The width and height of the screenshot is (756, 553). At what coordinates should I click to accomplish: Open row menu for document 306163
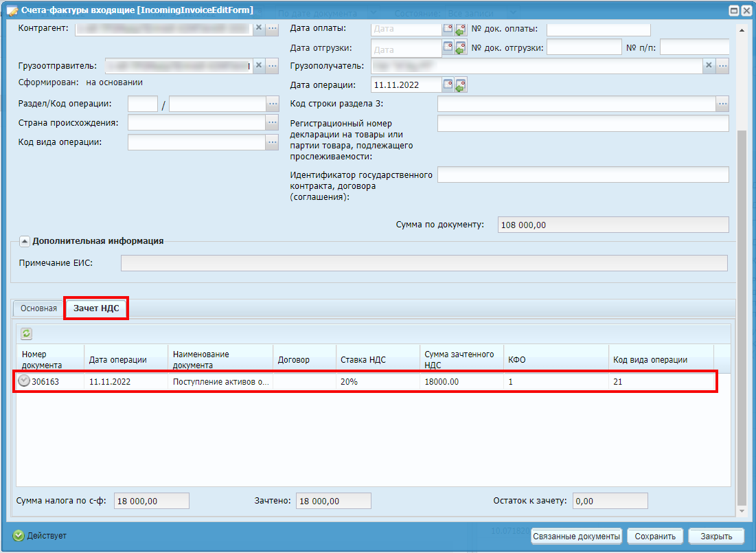[24, 381]
